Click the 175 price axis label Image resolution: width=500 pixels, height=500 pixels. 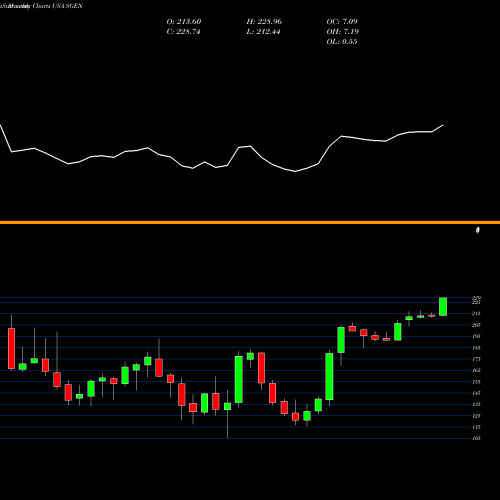coord(477,359)
